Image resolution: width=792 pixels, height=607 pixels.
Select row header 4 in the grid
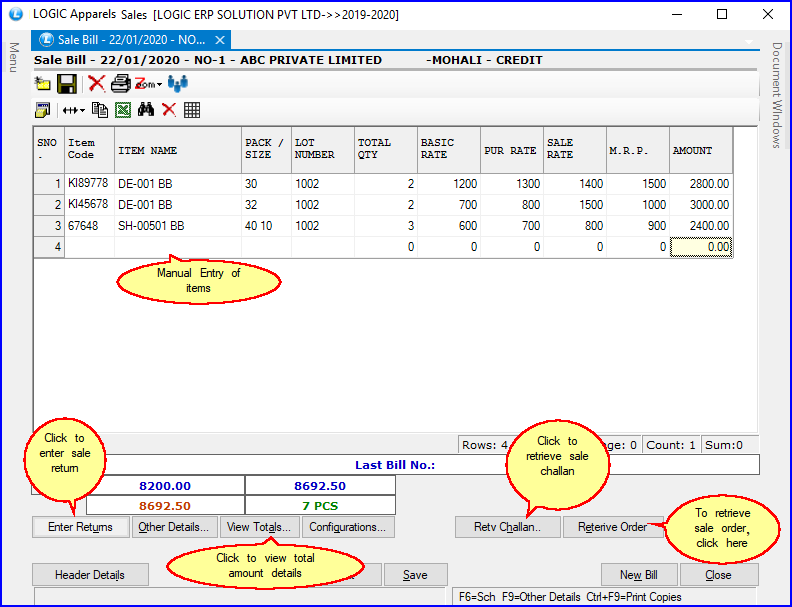(49, 247)
